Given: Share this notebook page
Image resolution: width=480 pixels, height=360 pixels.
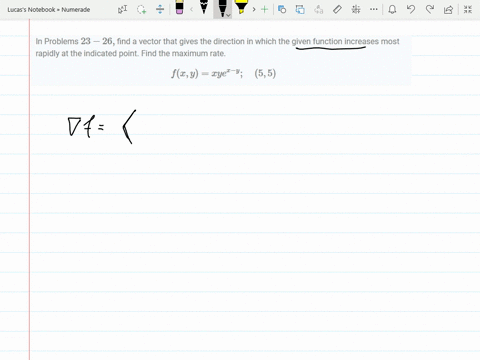Looking at the screenshot, I should point(448,9).
